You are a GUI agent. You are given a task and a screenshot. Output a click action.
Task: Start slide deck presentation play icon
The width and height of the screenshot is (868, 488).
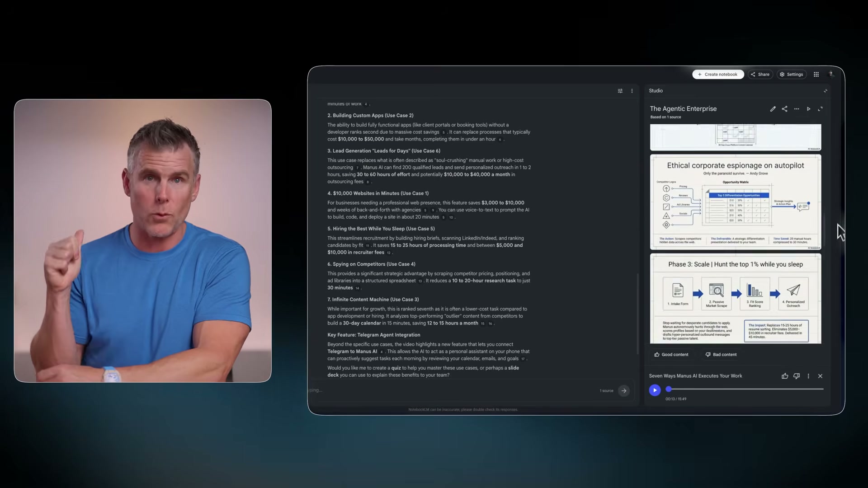808,109
